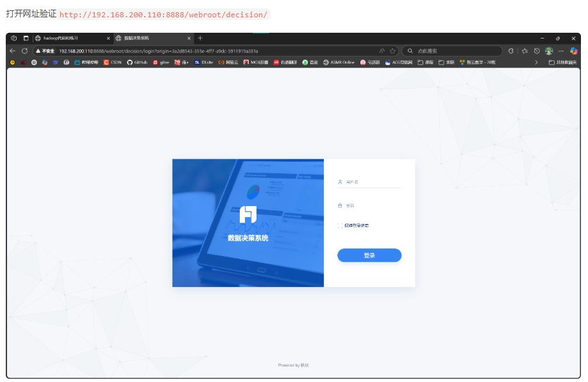This screenshot has width=588, height=382.
Task: Click the blue 登录 button
Action: click(x=369, y=256)
